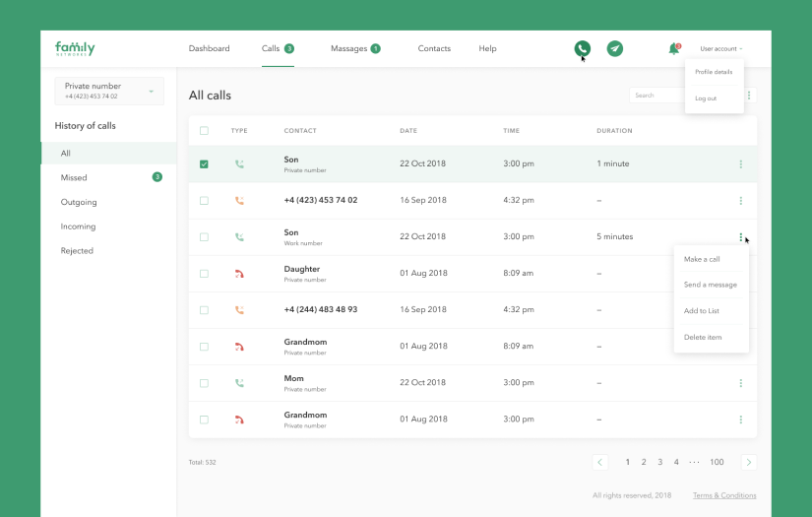Image resolution: width=812 pixels, height=517 pixels.
Task: Click the CONTACT column header
Action: [x=300, y=131]
